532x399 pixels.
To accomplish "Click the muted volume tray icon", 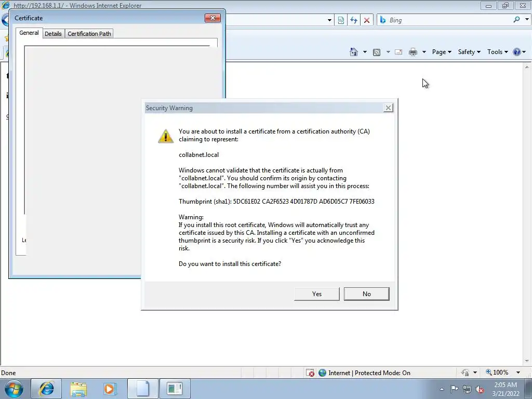I will (480, 389).
